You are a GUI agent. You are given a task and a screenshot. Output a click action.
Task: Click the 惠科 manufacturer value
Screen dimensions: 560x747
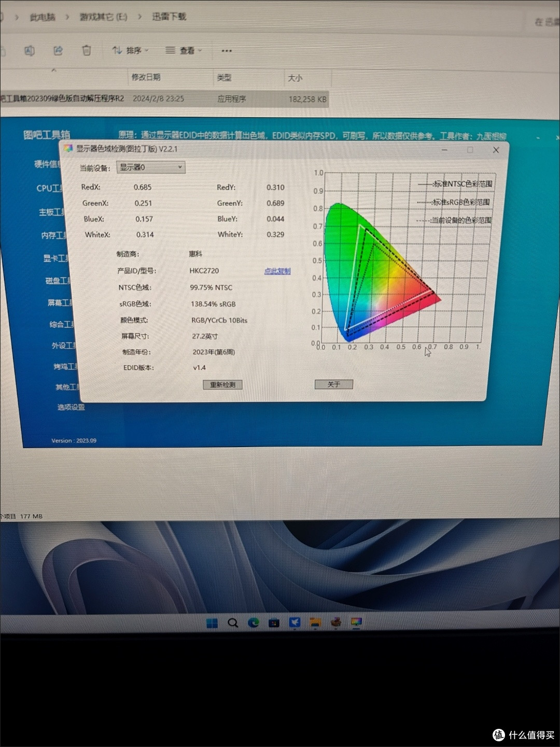pyautogui.click(x=195, y=254)
